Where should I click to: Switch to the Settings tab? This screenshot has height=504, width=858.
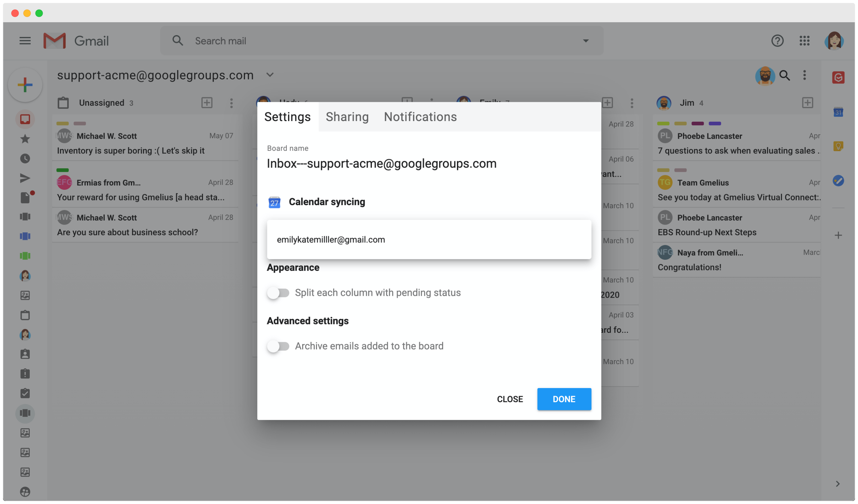coord(287,117)
